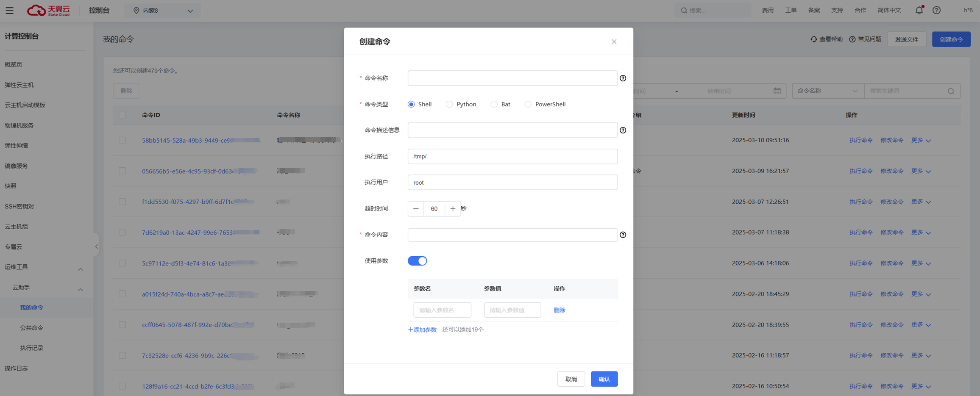Open command ID 5c97112e-d5f3 link
The image size is (980, 396).
[199, 263]
